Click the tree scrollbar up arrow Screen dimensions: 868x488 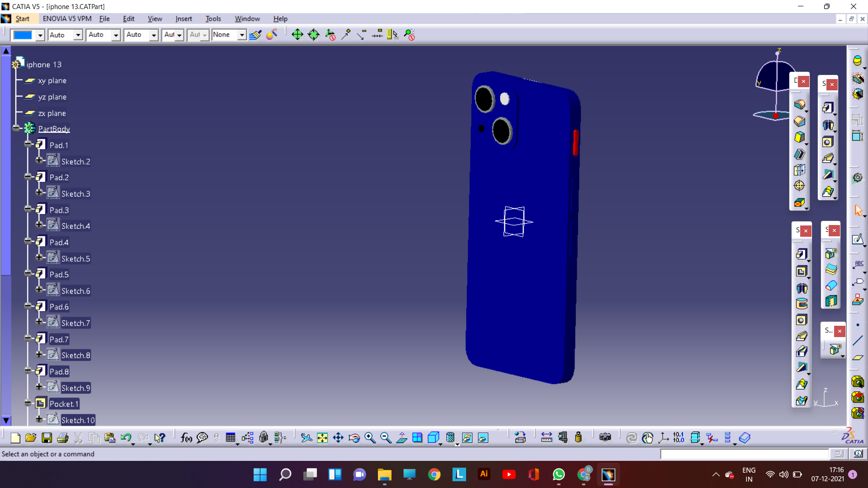point(6,51)
